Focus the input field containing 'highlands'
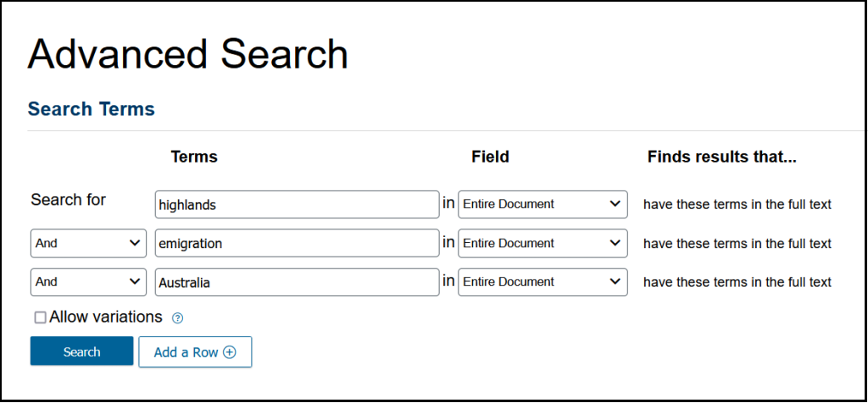This screenshot has width=868, height=403. [x=297, y=205]
